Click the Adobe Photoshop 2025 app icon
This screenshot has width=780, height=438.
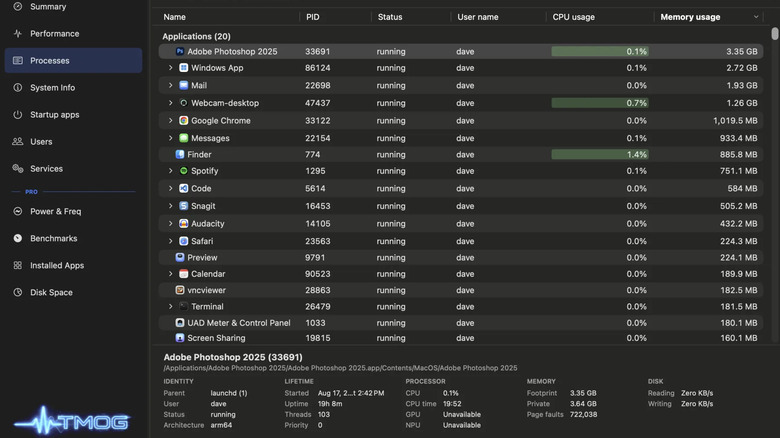click(x=180, y=51)
